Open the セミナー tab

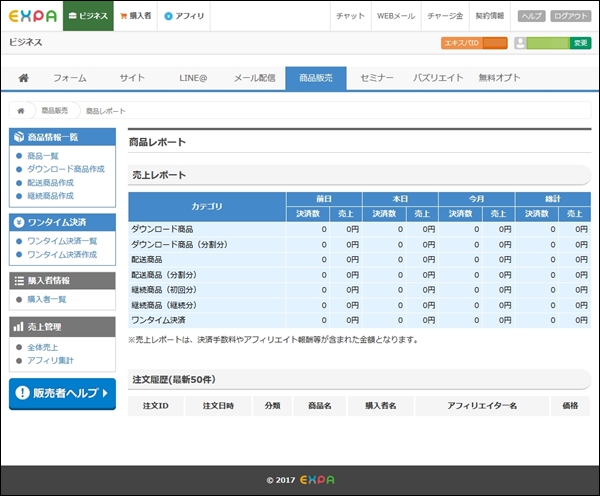[x=377, y=78]
